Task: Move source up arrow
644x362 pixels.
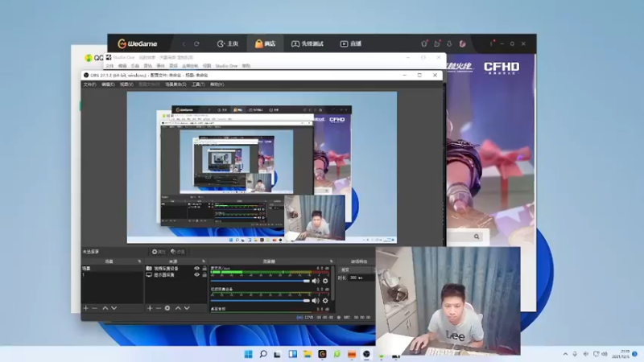Action: (x=178, y=308)
